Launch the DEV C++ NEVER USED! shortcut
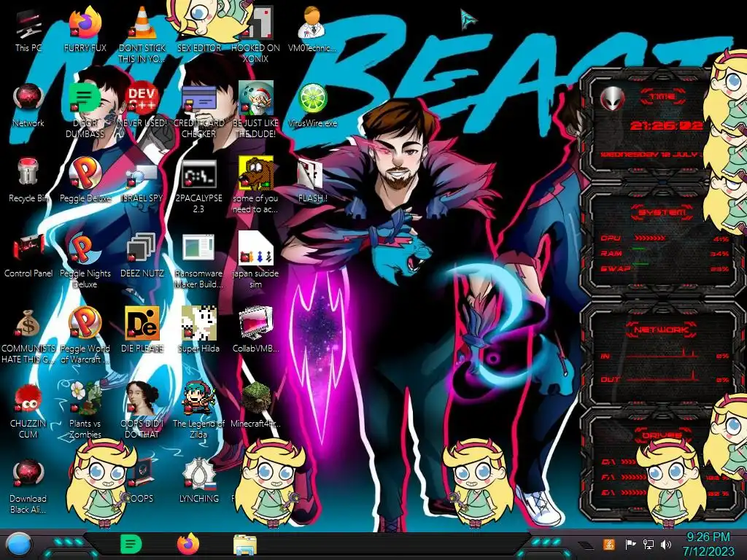 pos(142,105)
